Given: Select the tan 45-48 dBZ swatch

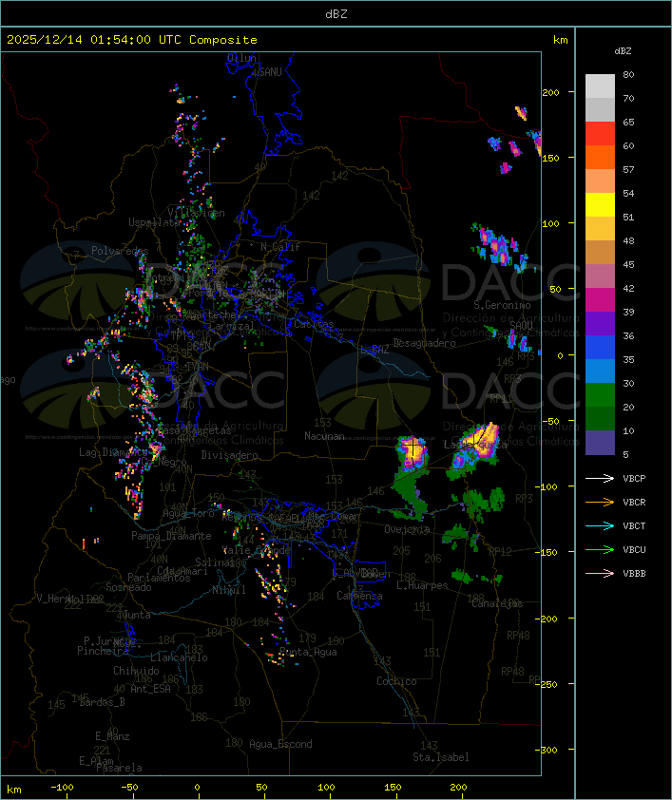Looking at the screenshot, I should coord(600,252).
